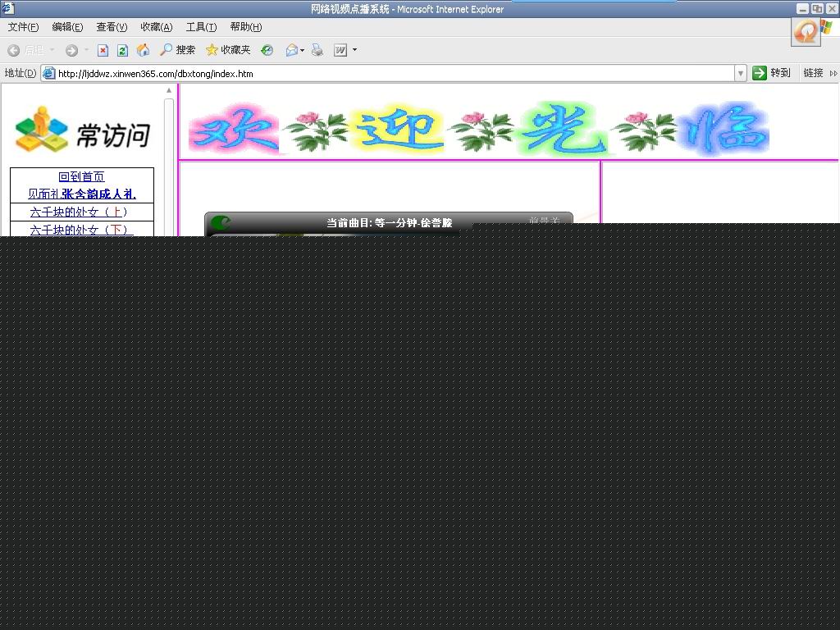Open the 查看(V) menu

pos(112,27)
